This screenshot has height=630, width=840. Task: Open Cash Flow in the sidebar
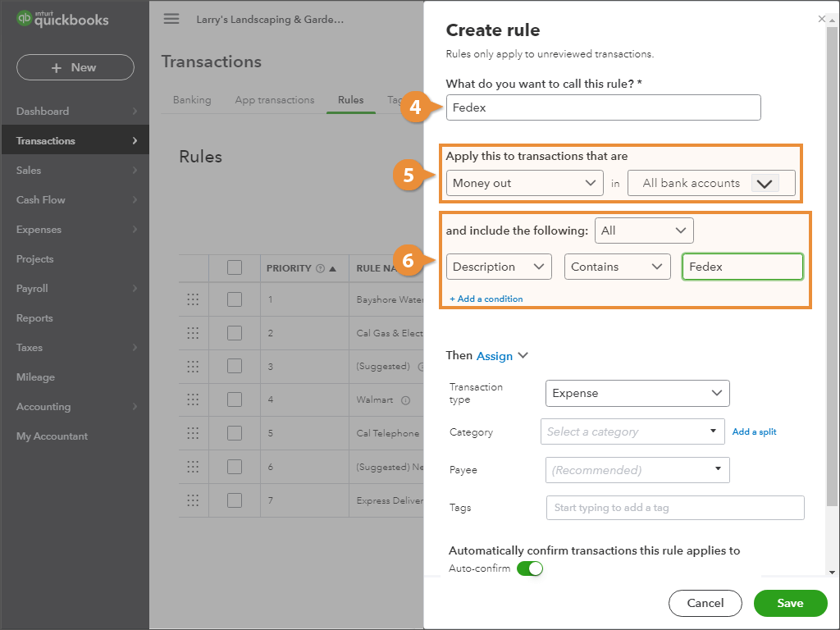[75, 200]
